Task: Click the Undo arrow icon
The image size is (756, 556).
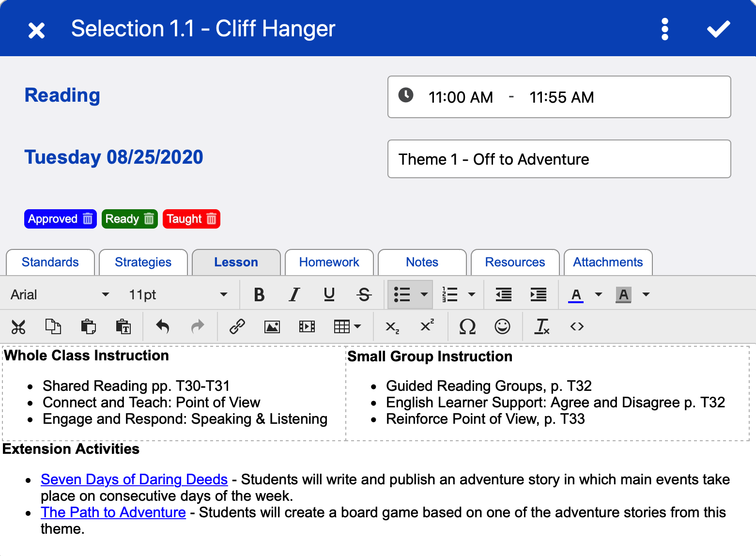Action: (163, 326)
